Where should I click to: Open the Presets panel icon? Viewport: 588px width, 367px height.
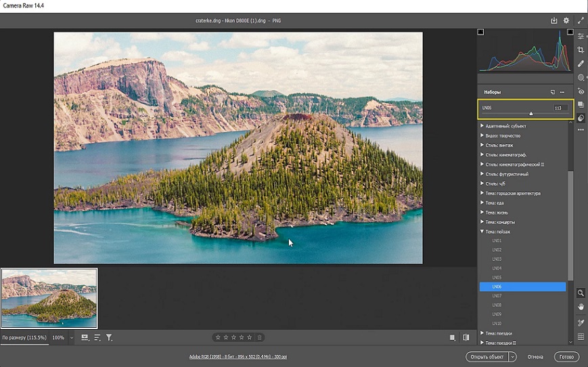tap(581, 118)
